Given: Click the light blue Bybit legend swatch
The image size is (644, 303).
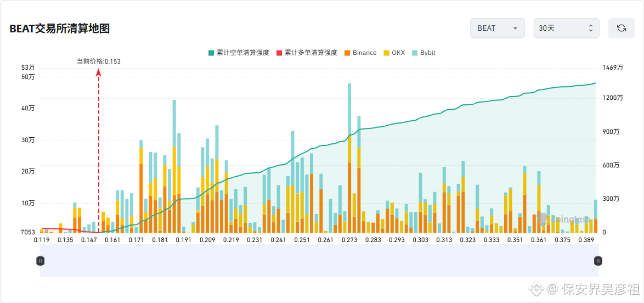Looking at the screenshot, I should click(415, 53).
